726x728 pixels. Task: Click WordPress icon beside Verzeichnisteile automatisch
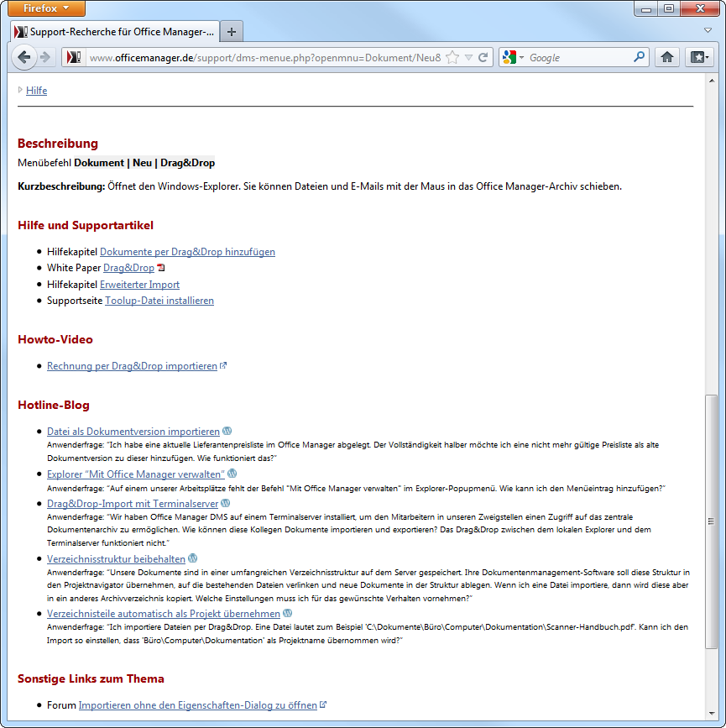click(x=288, y=613)
